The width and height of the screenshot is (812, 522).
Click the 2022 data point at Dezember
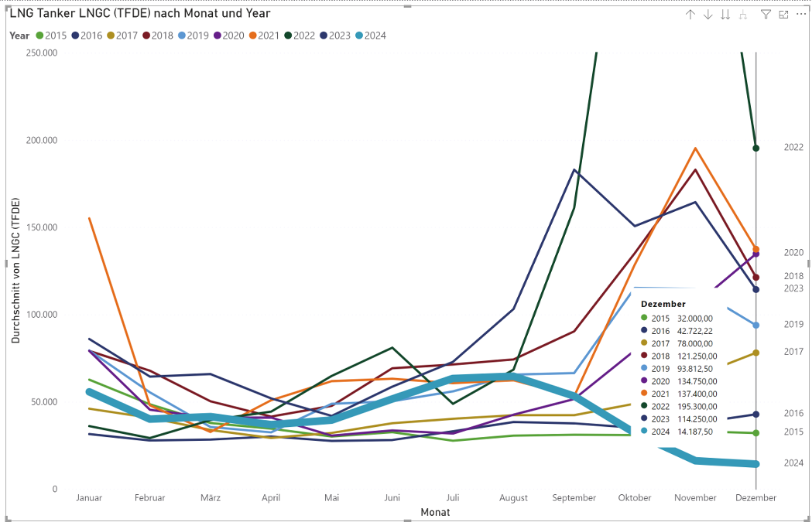(x=756, y=148)
